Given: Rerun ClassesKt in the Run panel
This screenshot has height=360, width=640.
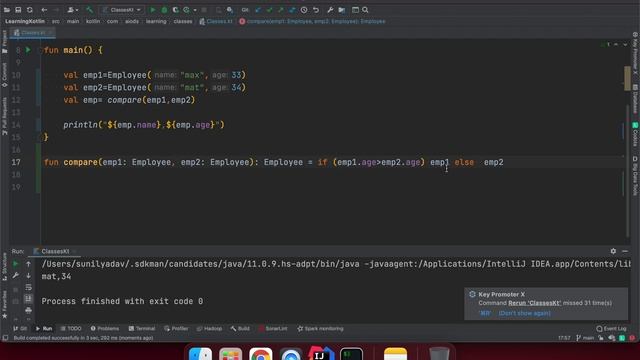Looking at the screenshot, I should point(16,264).
